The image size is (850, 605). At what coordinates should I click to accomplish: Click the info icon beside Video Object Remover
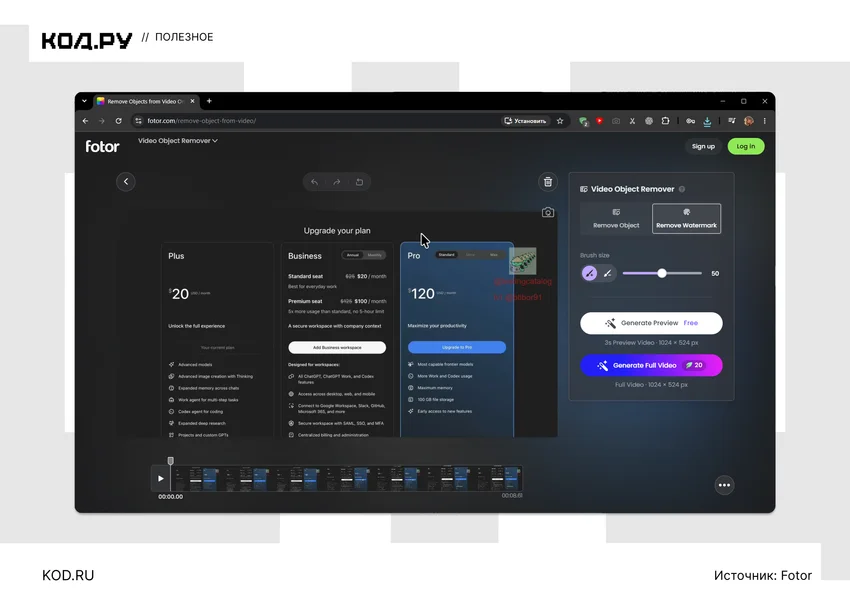[x=682, y=189]
